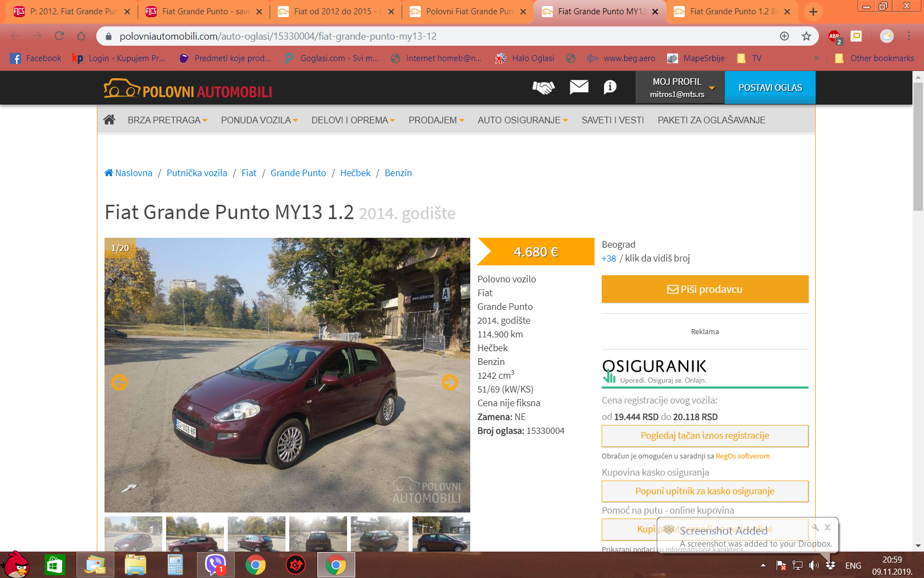This screenshot has width=924, height=578.
Task: Open Calculator from the taskbar
Action: point(175,565)
